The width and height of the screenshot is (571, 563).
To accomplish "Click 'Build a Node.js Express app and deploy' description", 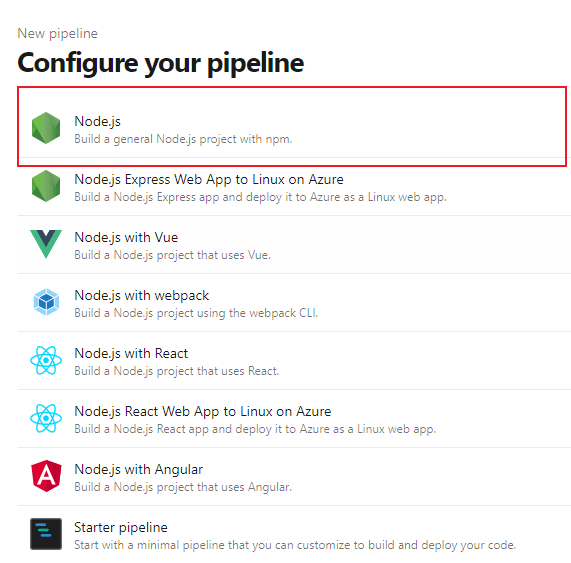I will pyautogui.click(x=260, y=197).
